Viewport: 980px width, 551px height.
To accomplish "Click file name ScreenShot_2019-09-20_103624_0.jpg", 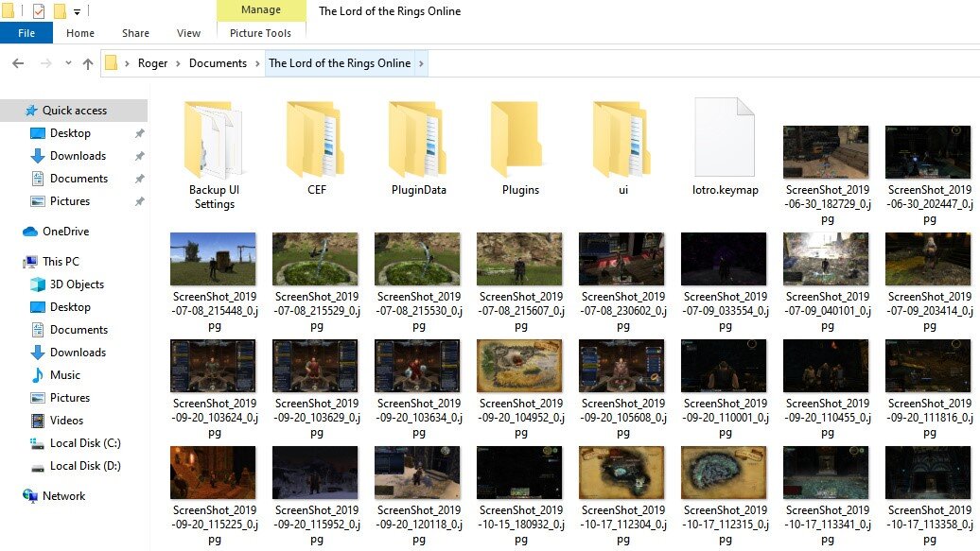I will tap(215, 418).
